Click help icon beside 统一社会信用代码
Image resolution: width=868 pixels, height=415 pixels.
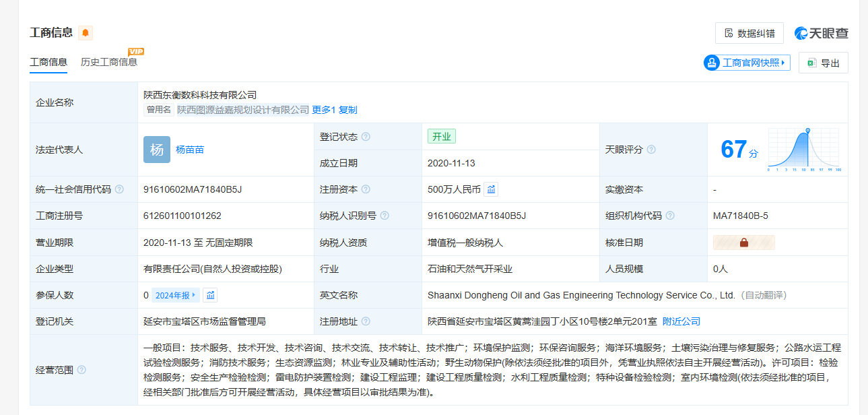pos(119,189)
